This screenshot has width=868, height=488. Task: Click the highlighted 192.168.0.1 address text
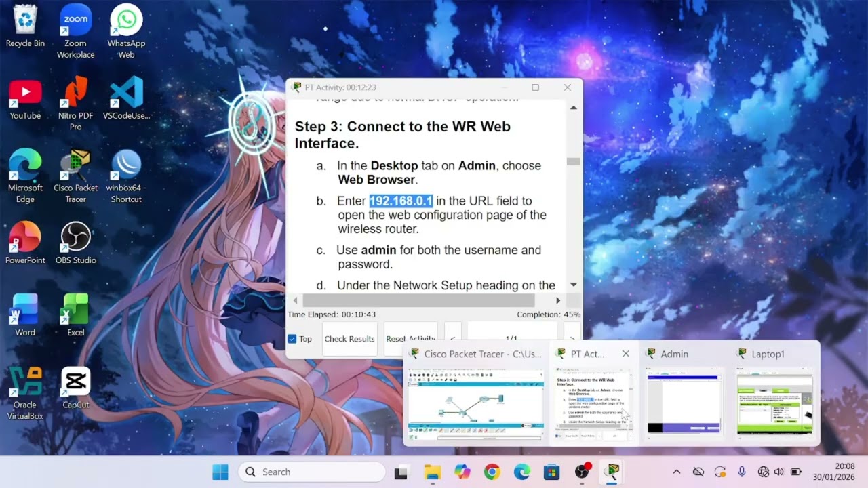point(401,201)
